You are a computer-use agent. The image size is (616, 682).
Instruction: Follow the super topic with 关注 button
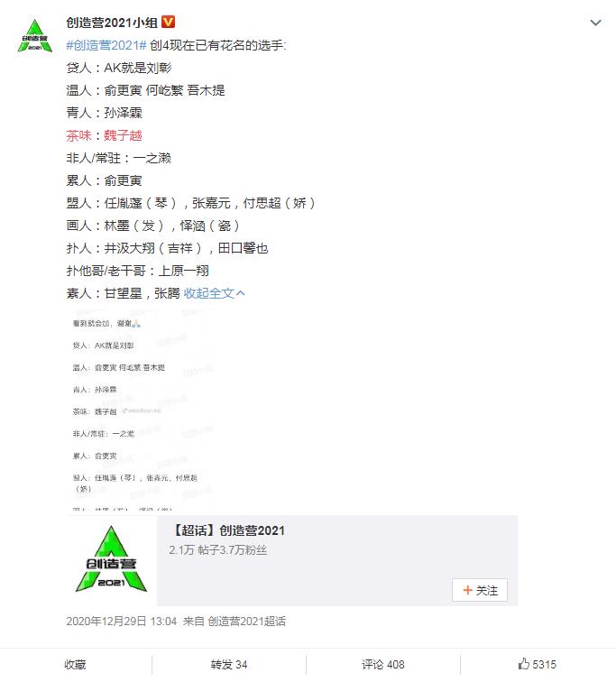(480, 590)
